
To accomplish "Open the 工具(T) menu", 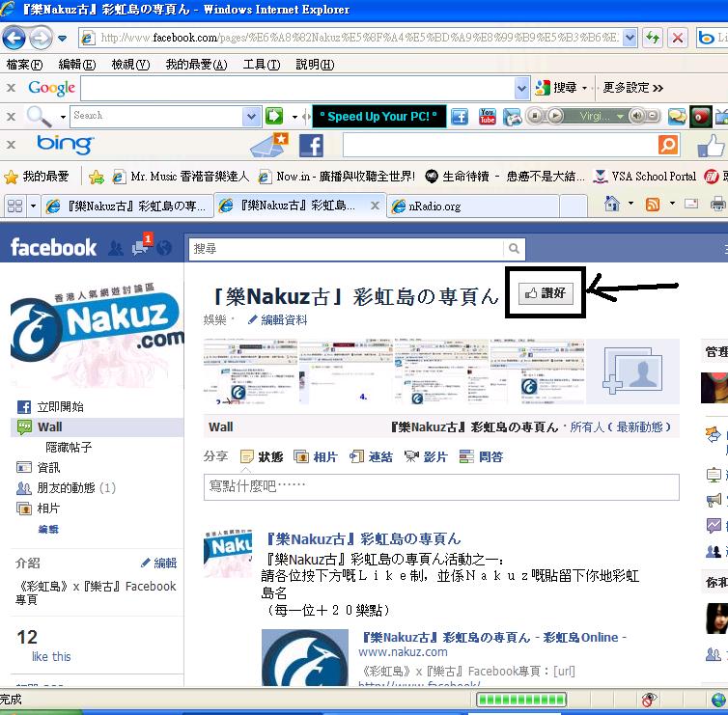I will 262,65.
